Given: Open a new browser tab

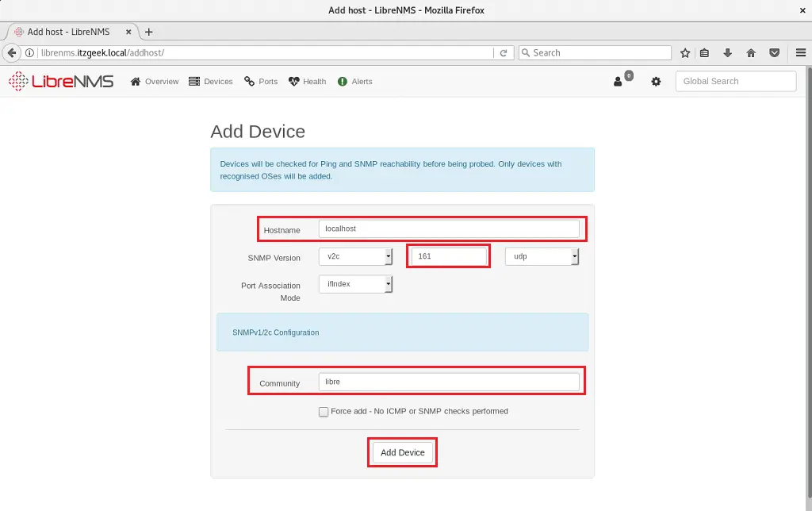Looking at the screenshot, I should [x=148, y=32].
